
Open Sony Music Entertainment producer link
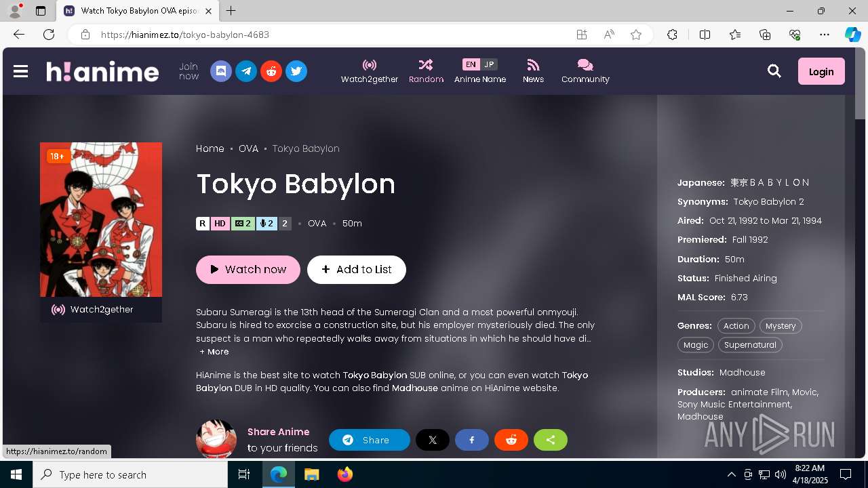(x=734, y=405)
